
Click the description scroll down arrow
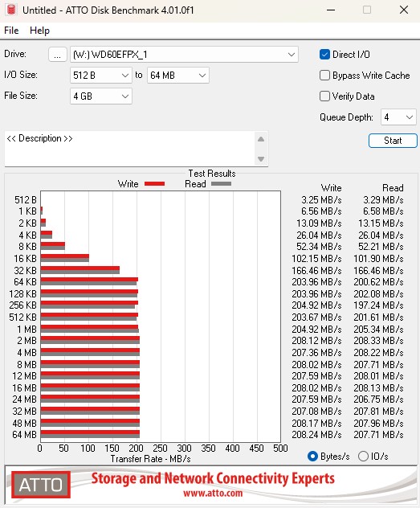point(261,159)
